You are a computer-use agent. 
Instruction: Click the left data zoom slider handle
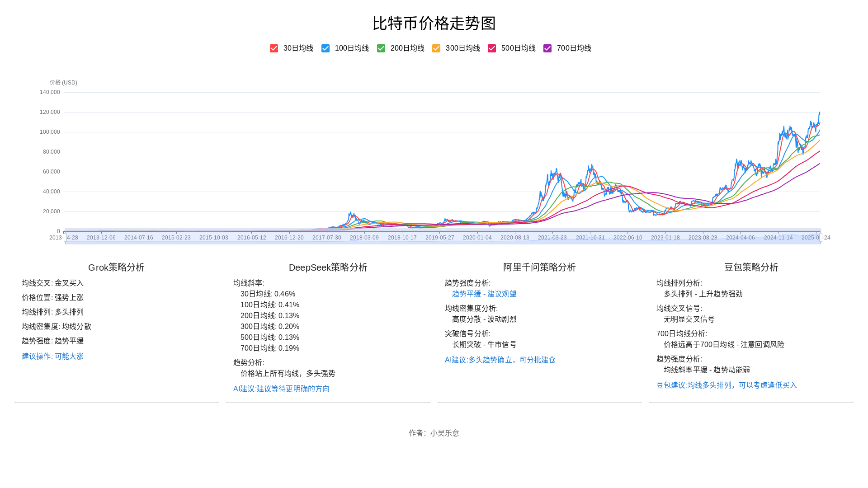[x=65, y=237]
